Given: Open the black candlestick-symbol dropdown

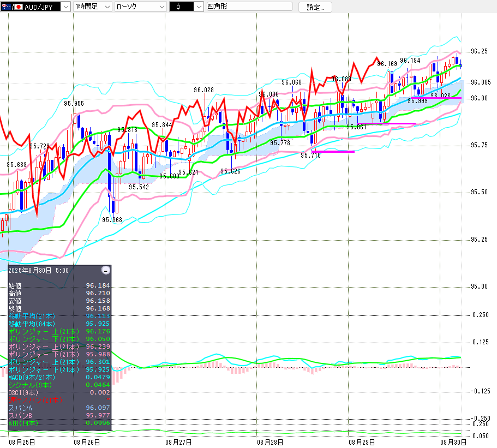Looking at the screenshot, I should coord(187,7).
